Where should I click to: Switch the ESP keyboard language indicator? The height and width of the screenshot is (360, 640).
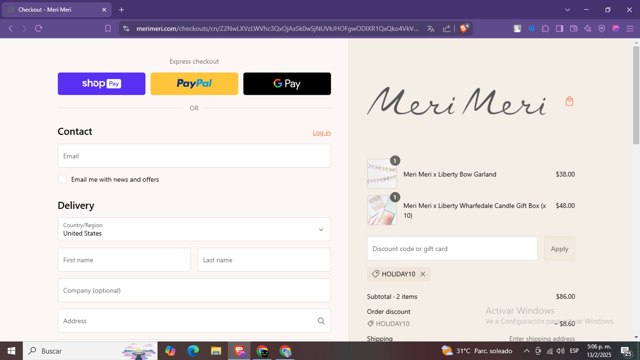[x=574, y=351]
